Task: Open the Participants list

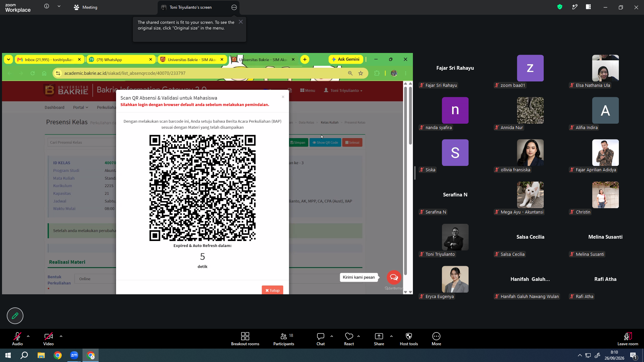Action: click(284, 339)
